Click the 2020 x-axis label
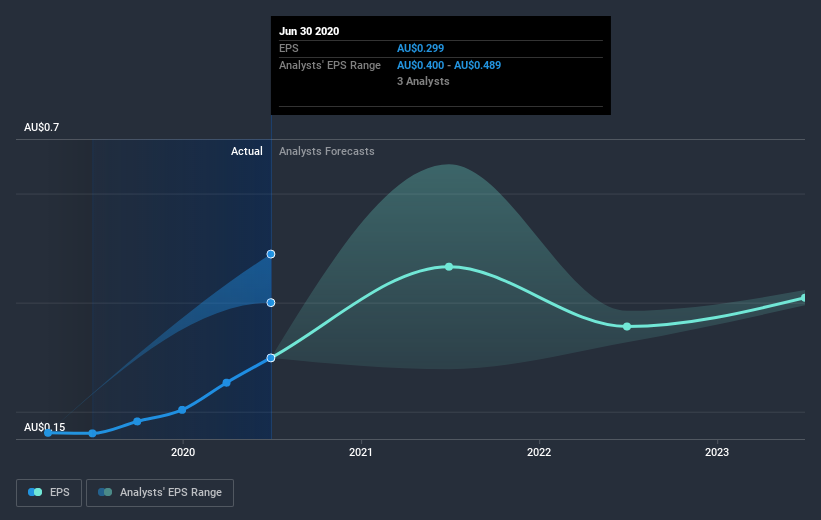This screenshot has height=520, width=821. [183, 452]
